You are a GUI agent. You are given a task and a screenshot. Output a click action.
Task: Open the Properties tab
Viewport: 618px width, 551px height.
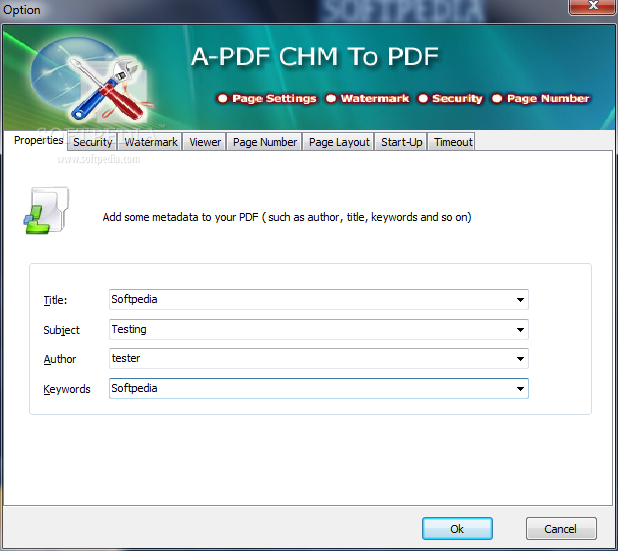pyautogui.click(x=38, y=140)
